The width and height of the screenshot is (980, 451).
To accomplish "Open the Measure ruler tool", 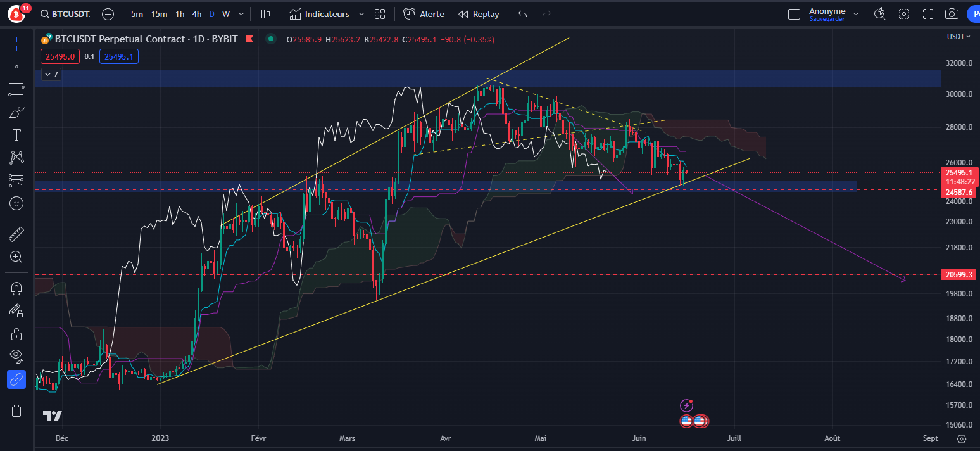I will pos(16,233).
